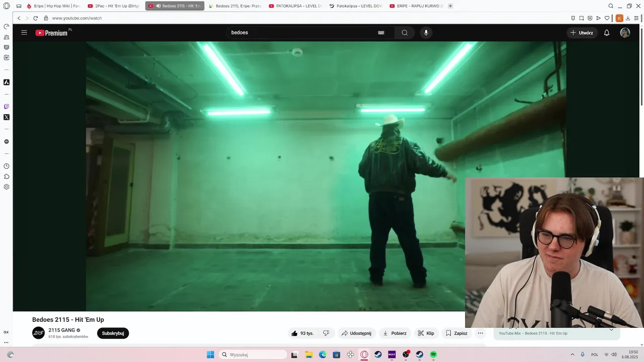The width and height of the screenshot is (644, 362).
Task: Open the Windows Start button
Action: (210, 354)
